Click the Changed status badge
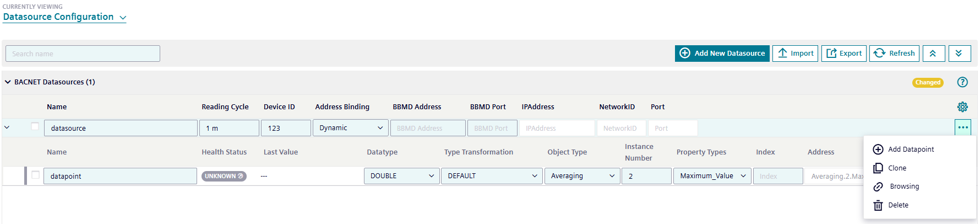The width and height of the screenshot is (980, 224). coord(928,82)
